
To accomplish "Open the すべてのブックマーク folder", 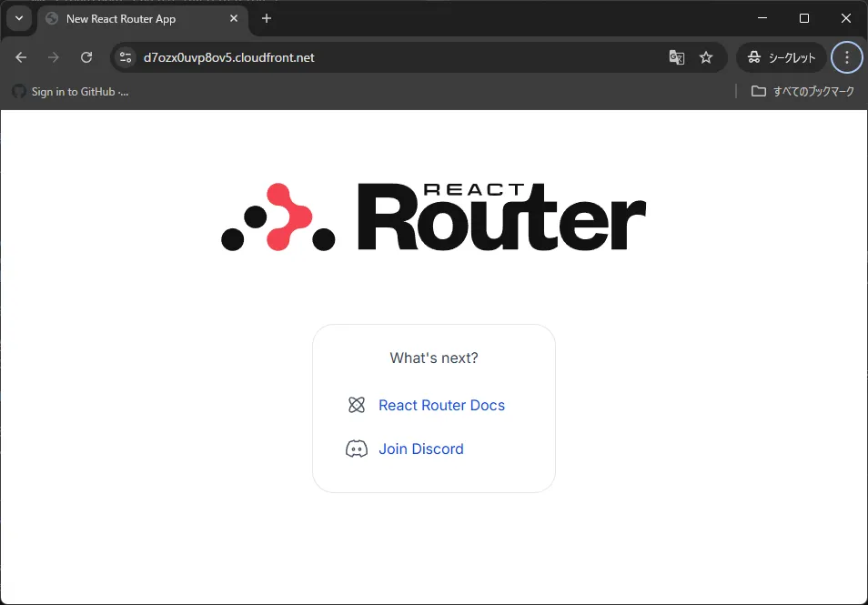I will [x=802, y=91].
